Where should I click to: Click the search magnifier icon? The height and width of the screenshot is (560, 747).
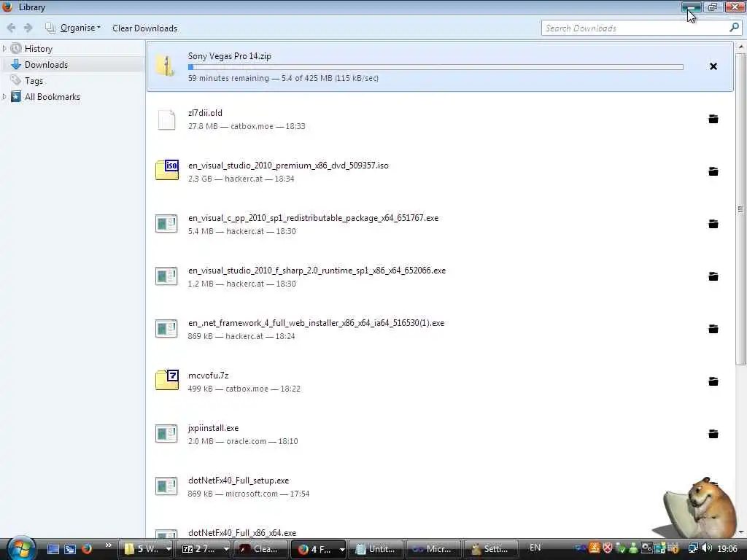tap(734, 28)
